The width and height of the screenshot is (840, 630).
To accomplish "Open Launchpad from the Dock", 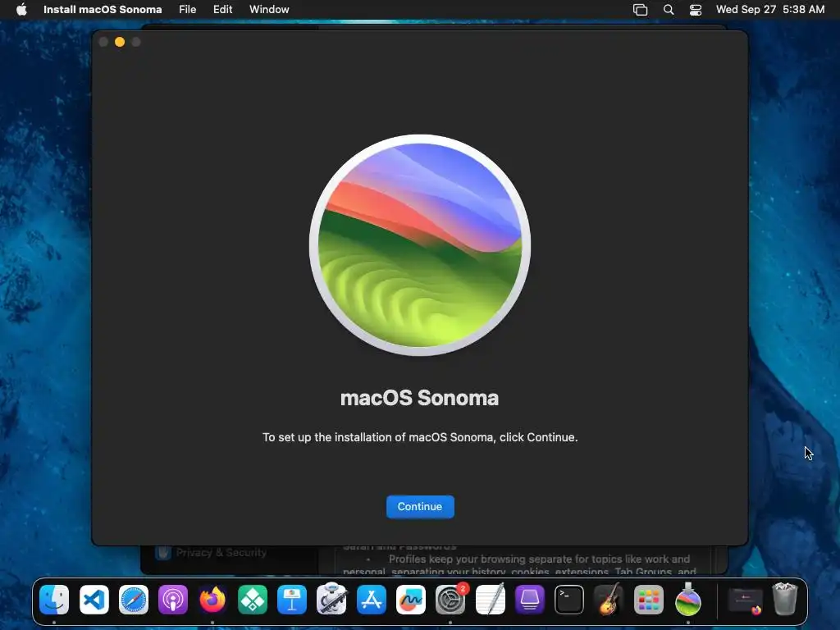I will (649, 600).
